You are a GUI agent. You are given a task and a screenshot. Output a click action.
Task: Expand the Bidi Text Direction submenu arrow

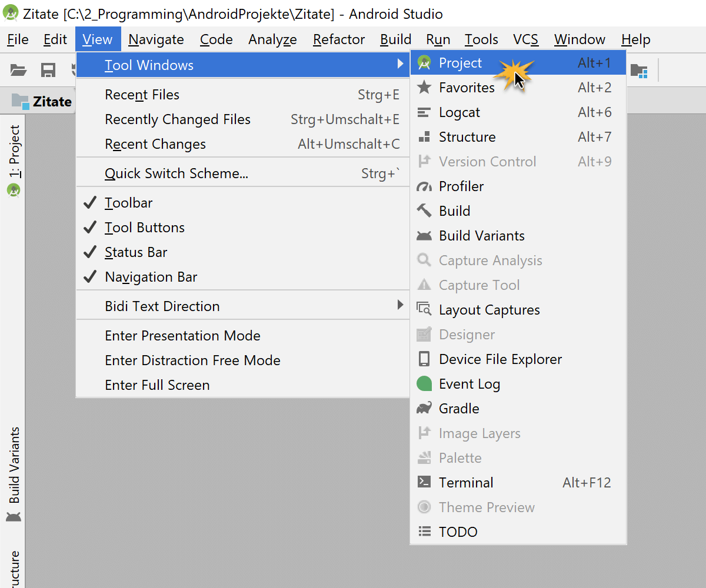(401, 305)
